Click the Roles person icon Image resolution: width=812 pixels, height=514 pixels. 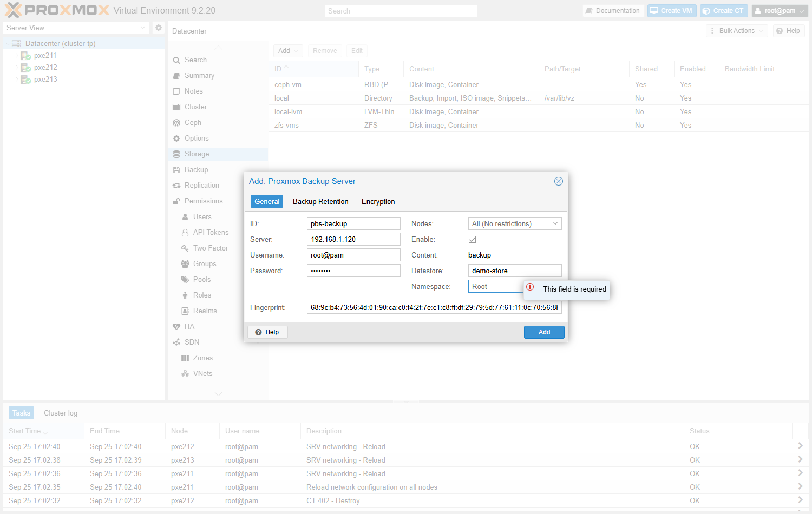pos(185,295)
